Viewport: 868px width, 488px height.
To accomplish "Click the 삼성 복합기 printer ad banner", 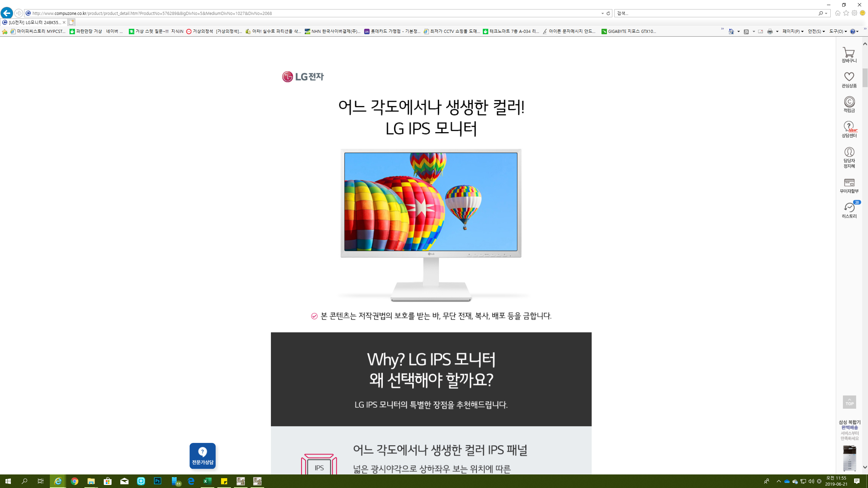I will [849, 446].
